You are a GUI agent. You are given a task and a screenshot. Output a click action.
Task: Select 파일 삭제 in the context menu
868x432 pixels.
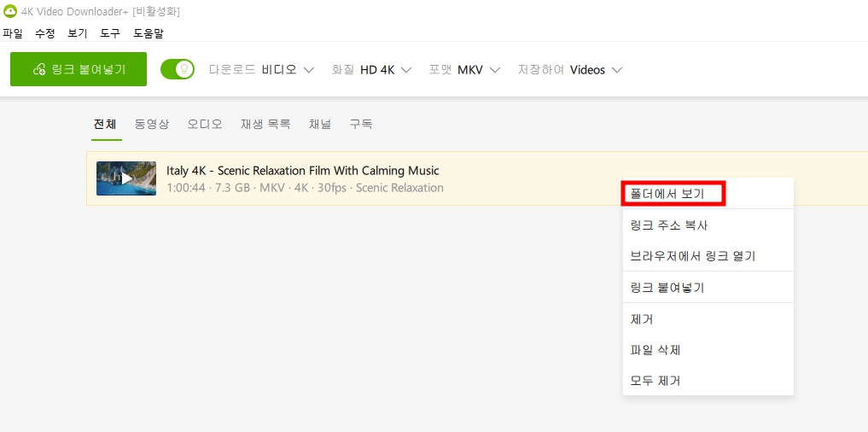point(708,350)
